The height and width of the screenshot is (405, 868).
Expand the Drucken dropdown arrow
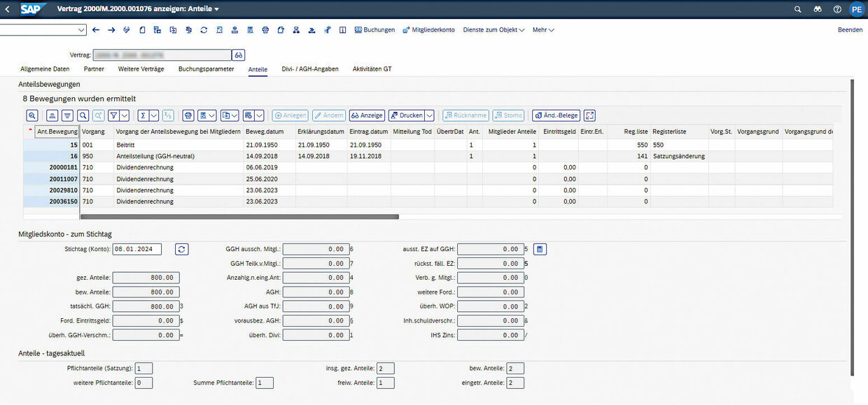[429, 115]
